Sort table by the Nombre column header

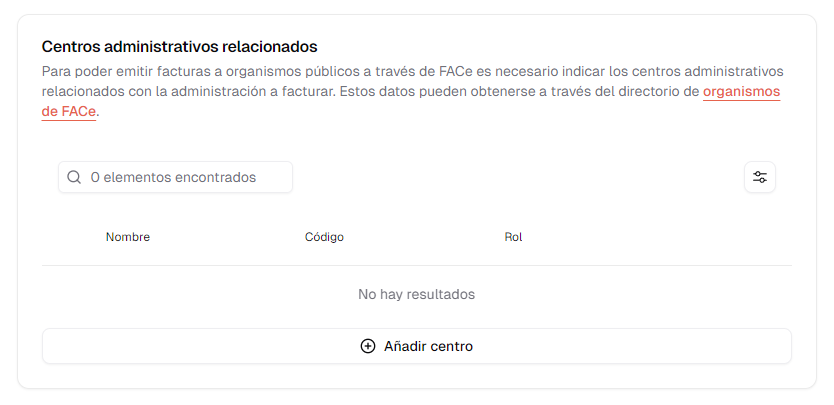click(x=128, y=237)
